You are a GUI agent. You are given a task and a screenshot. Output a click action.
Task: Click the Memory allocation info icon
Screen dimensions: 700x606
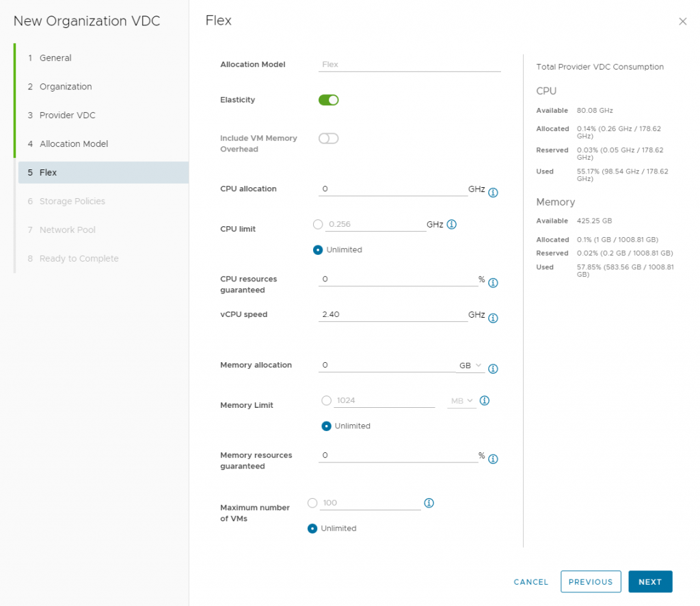(x=493, y=369)
